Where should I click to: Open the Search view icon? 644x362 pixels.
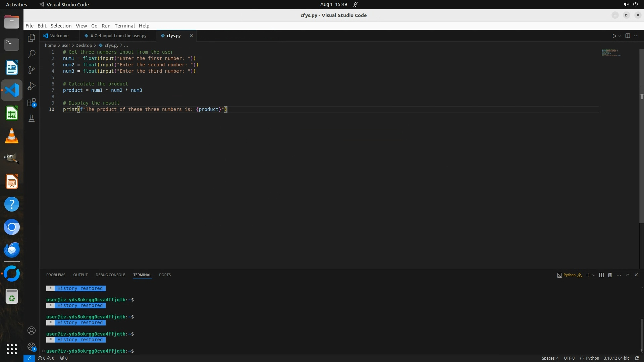tap(32, 54)
